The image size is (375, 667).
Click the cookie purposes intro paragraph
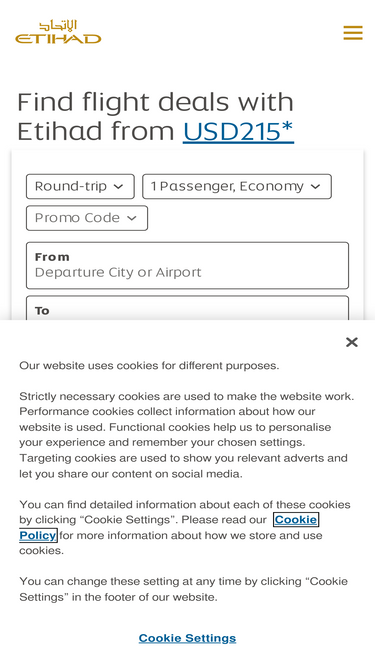[x=149, y=366]
